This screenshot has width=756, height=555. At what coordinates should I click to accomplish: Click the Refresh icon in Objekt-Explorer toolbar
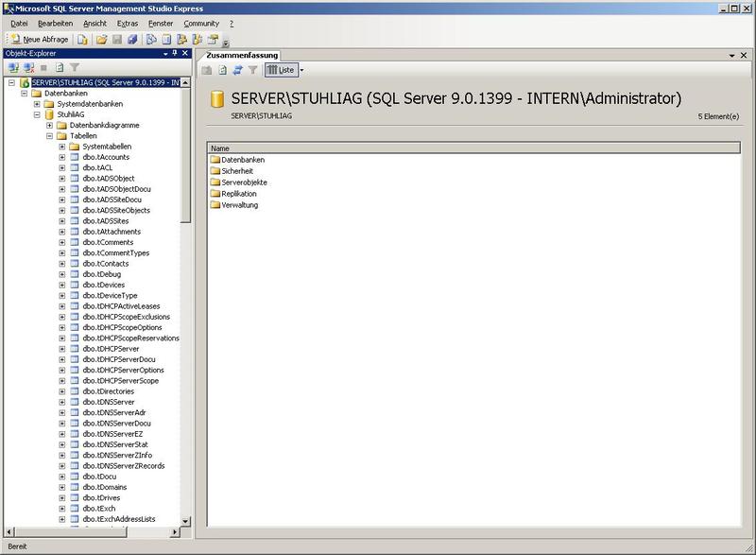pos(60,68)
